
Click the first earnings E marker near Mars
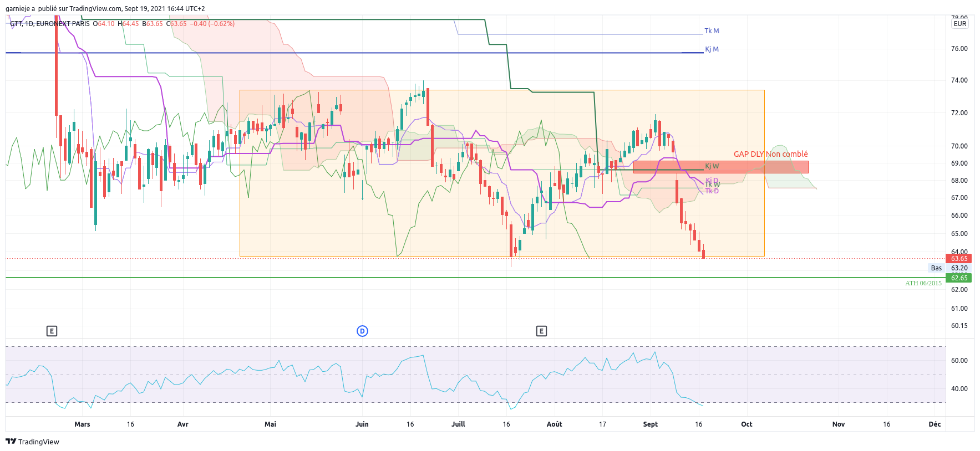[52, 331]
